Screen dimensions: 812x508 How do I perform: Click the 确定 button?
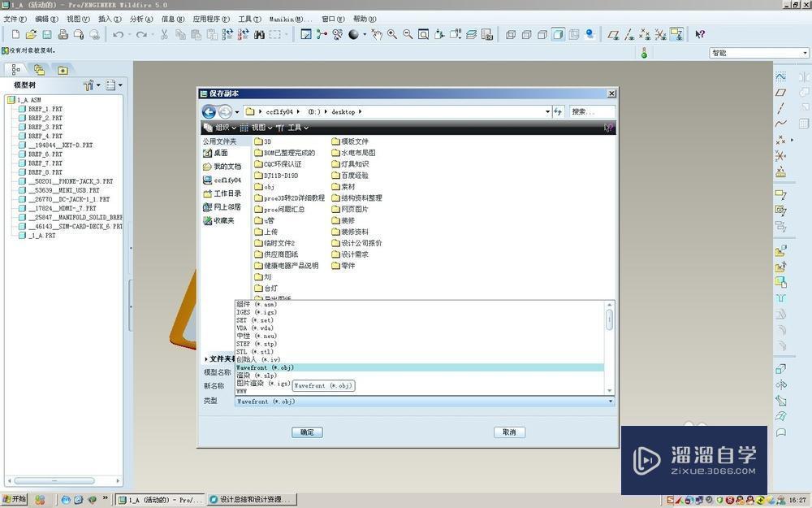[307, 432]
